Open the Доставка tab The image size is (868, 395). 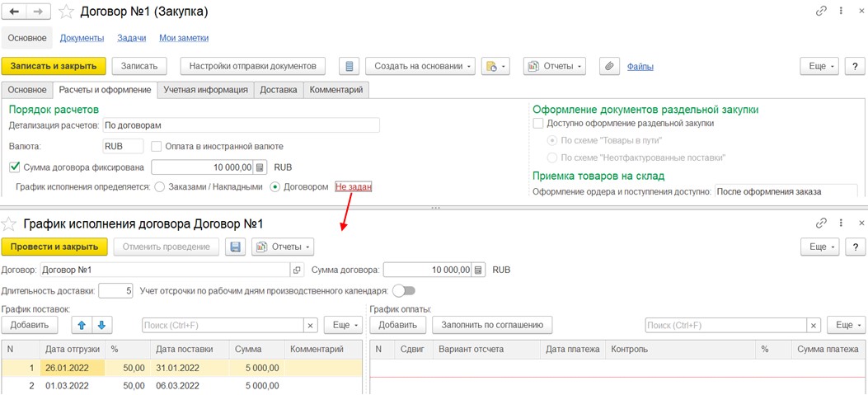tap(279, 90)
